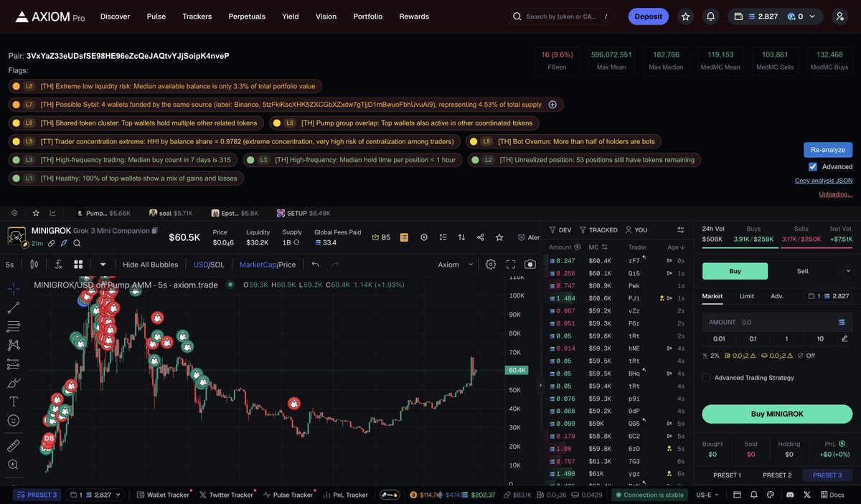
Task: Select the zoom in chart tool
Action: pos(13,465)
